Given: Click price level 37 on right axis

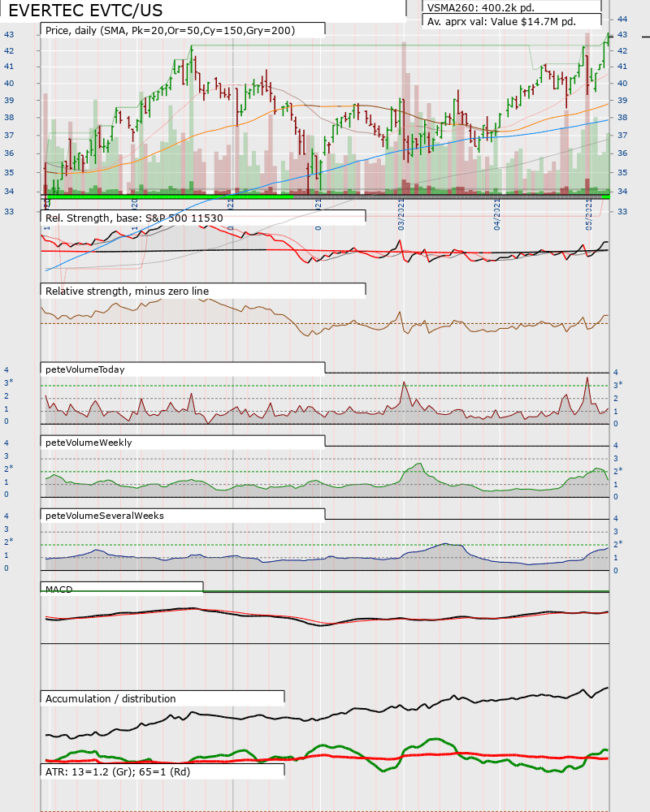Looking at the screenshot, I should [622, 135].
